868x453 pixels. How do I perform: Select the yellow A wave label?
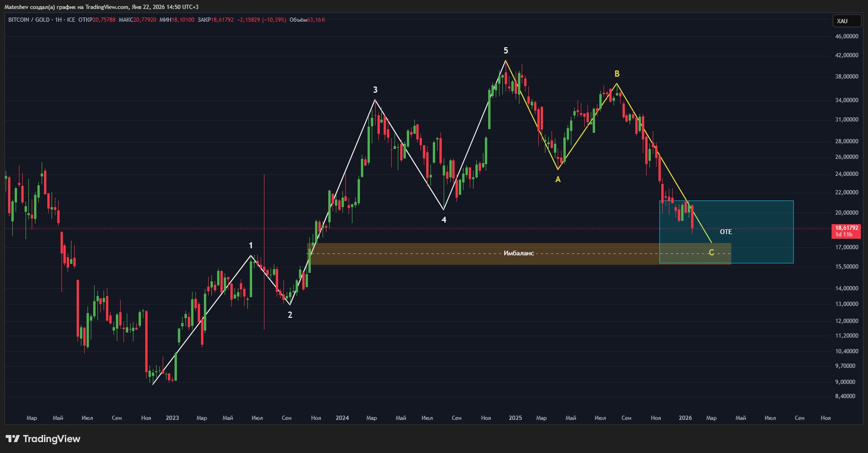tap(558, 179)
